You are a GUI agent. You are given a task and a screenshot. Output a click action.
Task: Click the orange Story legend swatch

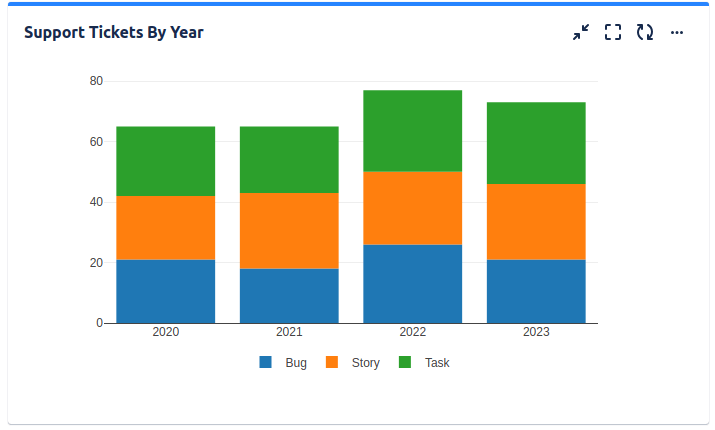(332, 363)
